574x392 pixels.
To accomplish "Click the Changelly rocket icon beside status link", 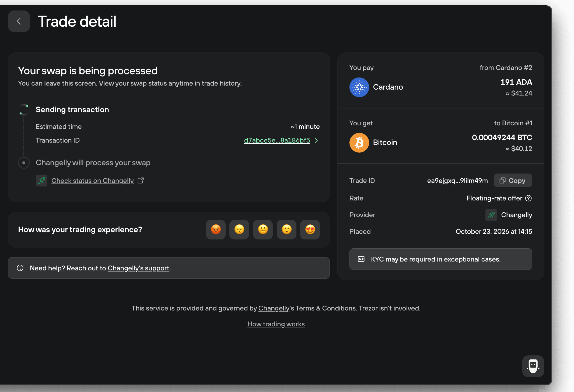I will coord(41,181).
